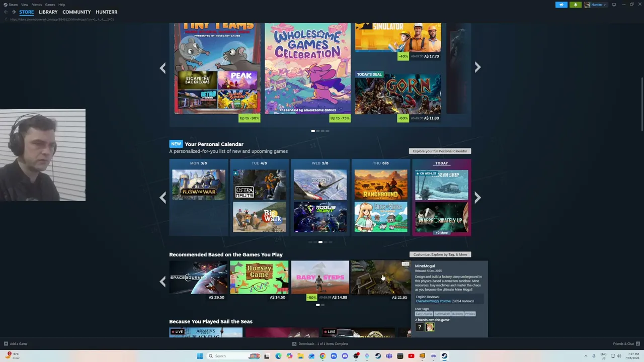The image size is (644, 362).
Task: Click Explore your full Personal Calendar button
Action: (440, 151)
